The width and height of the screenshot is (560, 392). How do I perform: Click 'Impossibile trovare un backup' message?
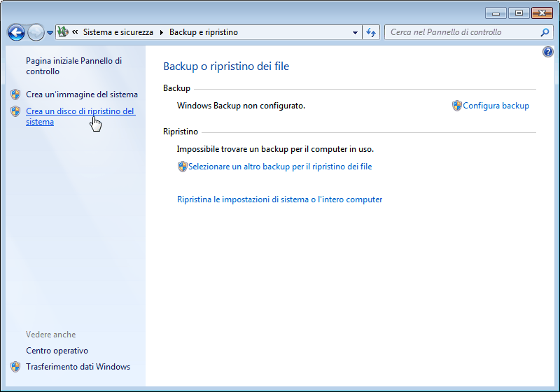coord(275,149)
